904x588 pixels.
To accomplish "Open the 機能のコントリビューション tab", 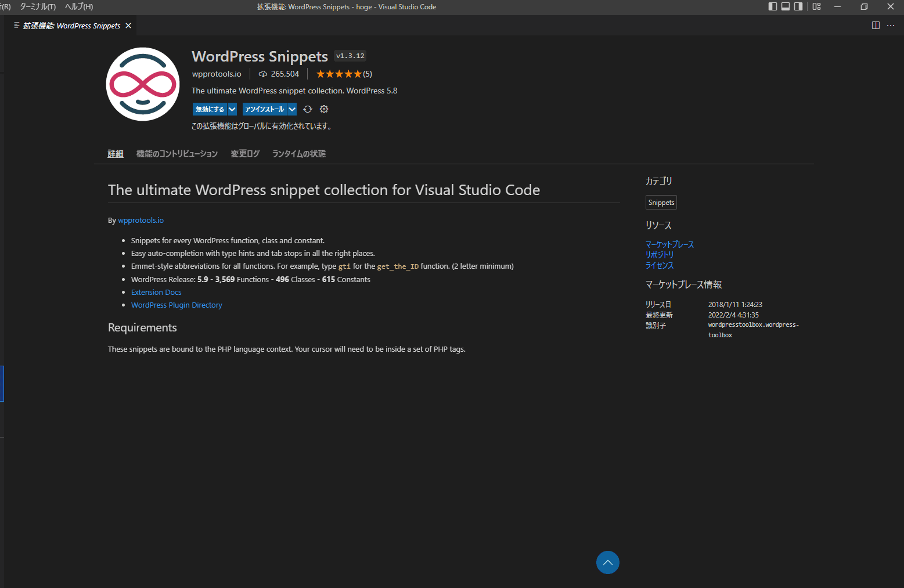I will pyautogui.click(x=177, y=154).
